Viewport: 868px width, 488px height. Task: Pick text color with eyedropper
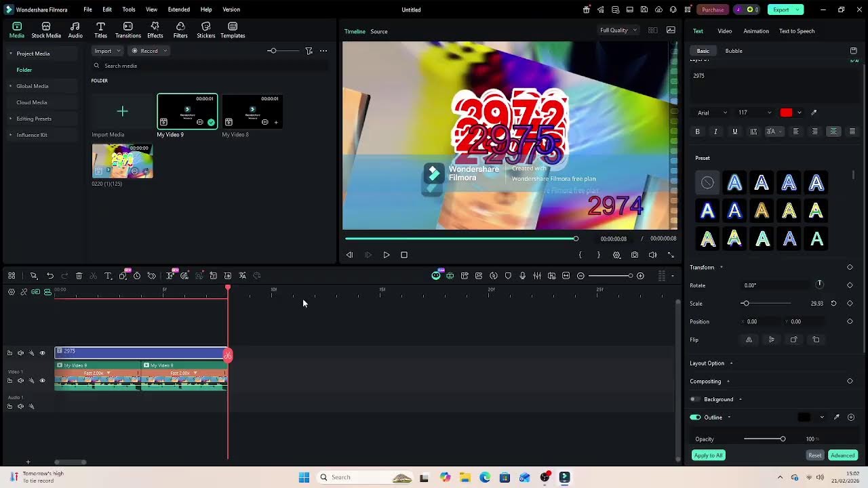click(814, 113)
